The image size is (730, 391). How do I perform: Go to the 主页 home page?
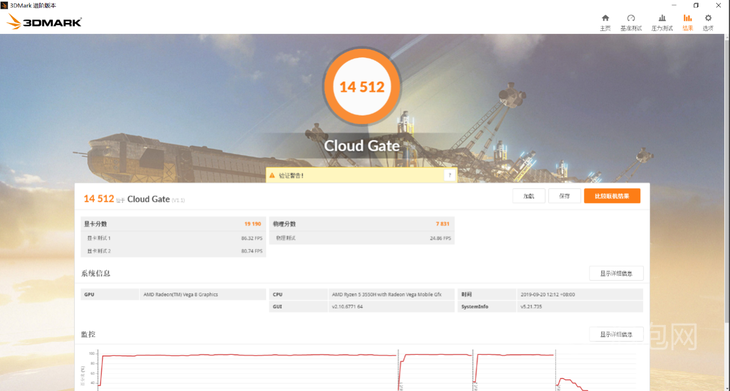pos(605,22)
